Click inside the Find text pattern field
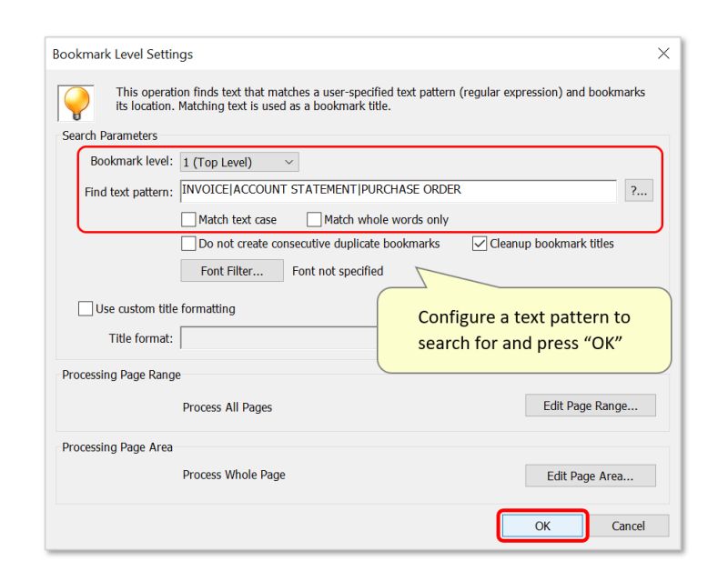This screenshot has width=728, height=581. [x=400, y=190]
